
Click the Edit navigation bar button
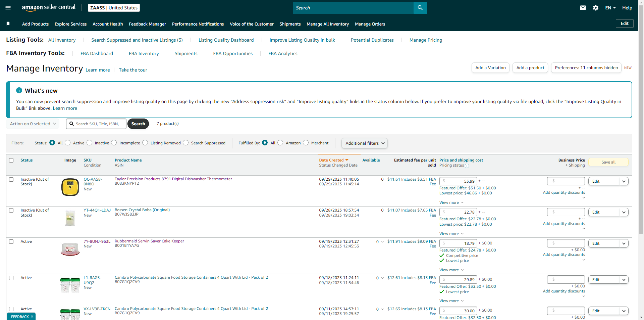tap(625, 24)
